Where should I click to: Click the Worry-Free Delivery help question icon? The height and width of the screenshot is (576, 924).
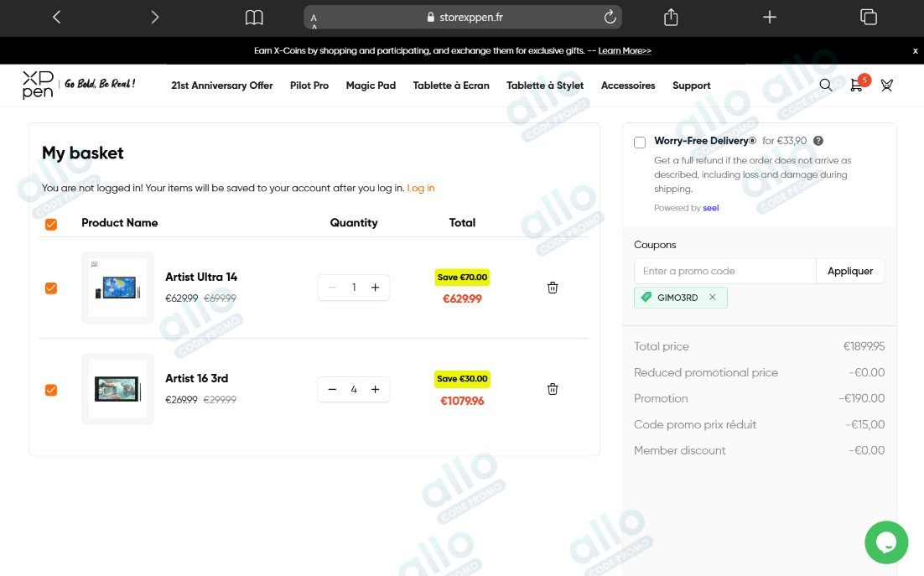[818, 141]
